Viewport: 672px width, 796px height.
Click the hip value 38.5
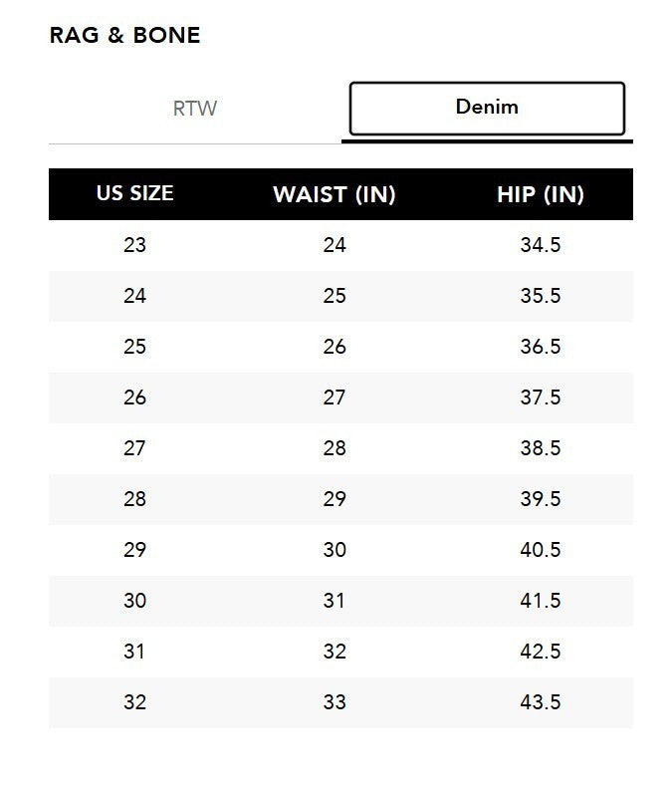click(x=541, y=448)
